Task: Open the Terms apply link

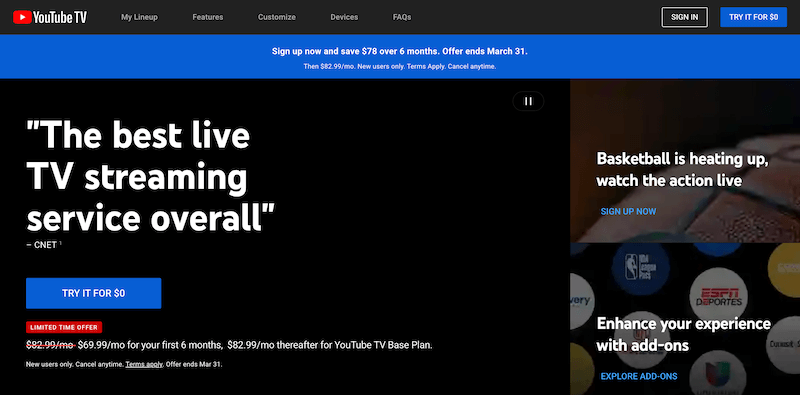Action: [x=144, y=364]
